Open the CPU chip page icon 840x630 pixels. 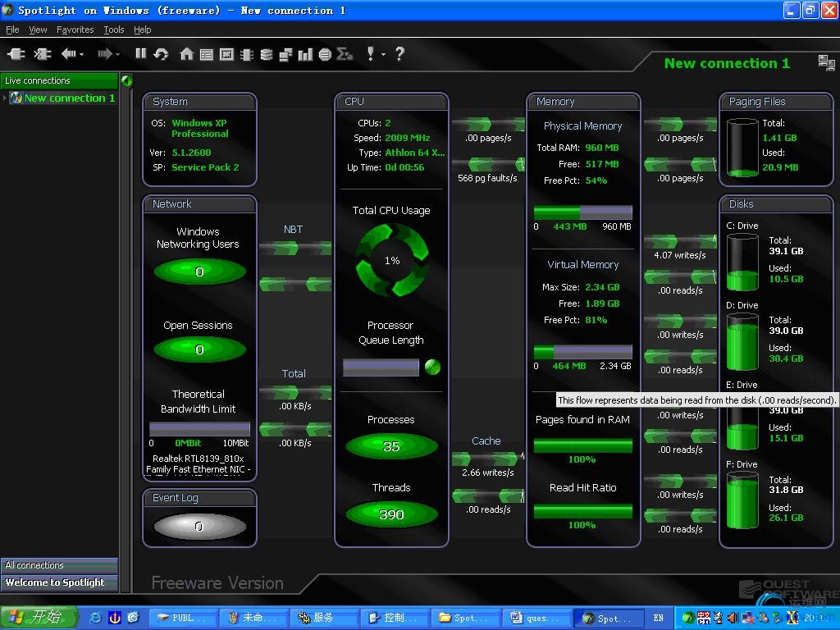[x=246, y=54]
